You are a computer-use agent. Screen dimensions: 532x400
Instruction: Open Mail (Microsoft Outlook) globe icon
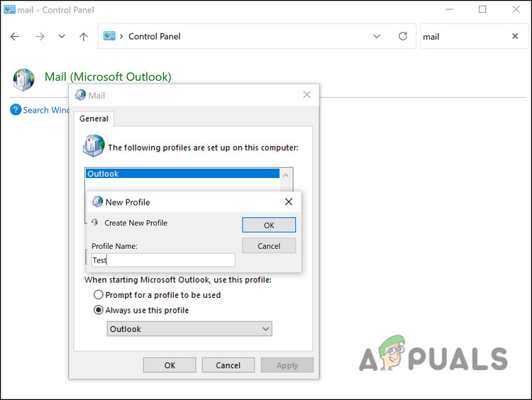[x=23, y=79]
